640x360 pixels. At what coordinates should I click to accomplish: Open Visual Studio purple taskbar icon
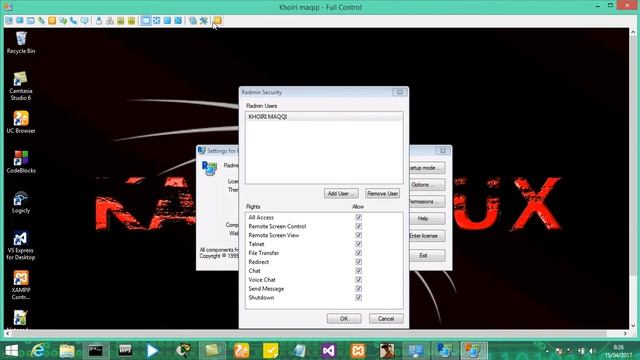[x=329, y=351]
